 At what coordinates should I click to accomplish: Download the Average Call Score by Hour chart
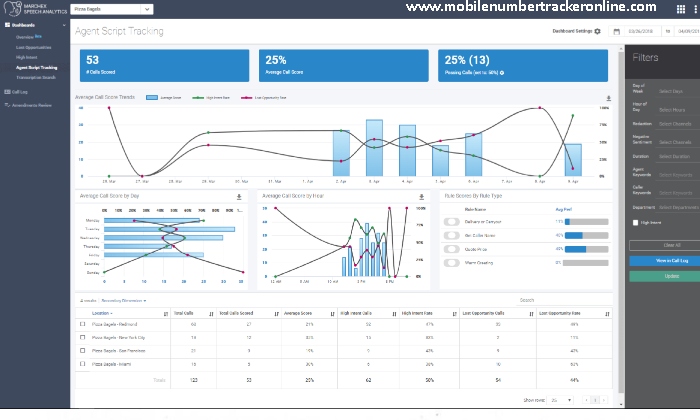pos(421,197)
